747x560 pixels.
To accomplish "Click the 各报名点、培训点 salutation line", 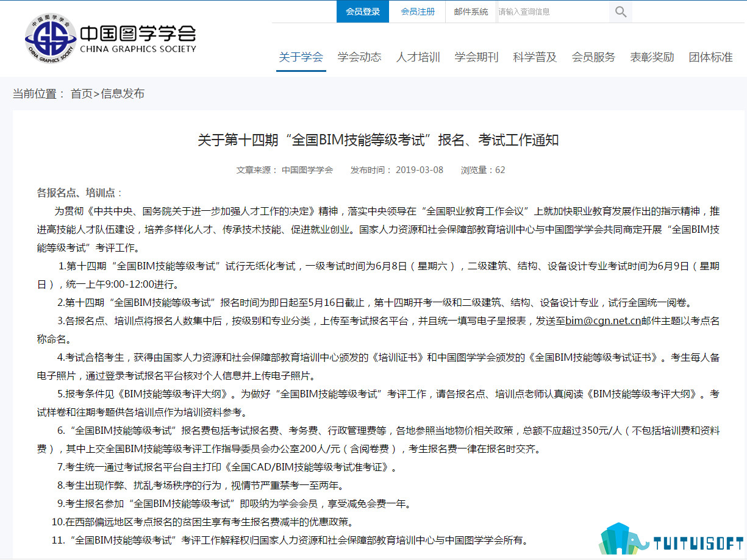I will pos(80,193).
